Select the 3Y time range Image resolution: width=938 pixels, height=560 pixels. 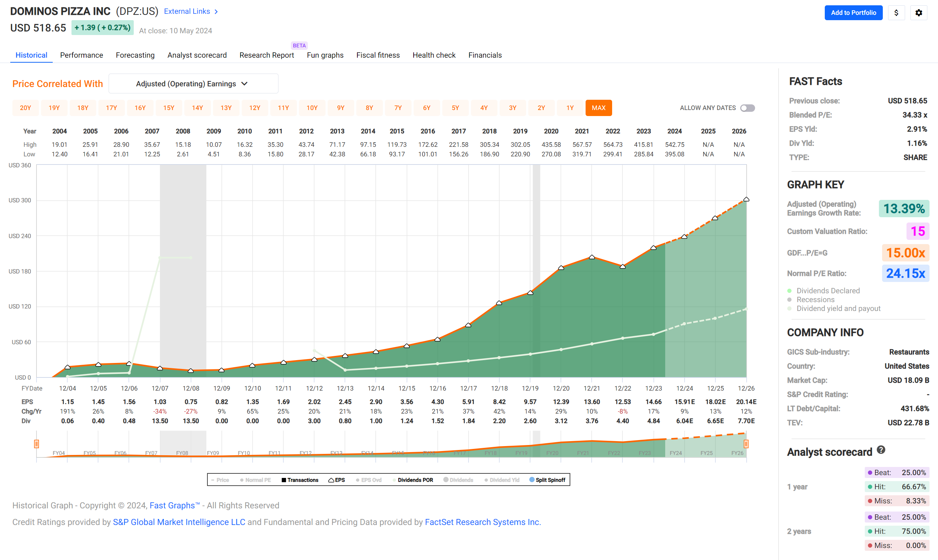click(x=513, y=108)
